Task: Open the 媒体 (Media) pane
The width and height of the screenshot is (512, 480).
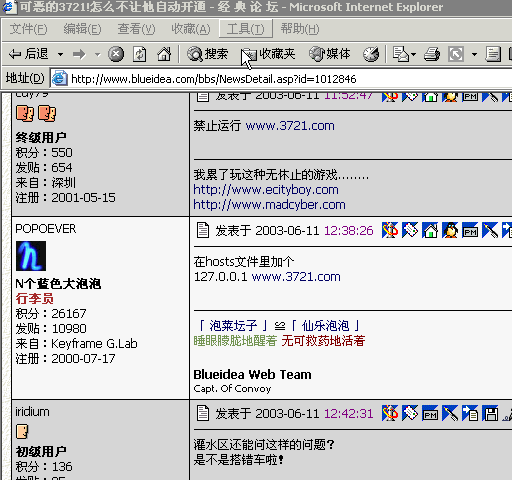Action: tap(330, 54)
